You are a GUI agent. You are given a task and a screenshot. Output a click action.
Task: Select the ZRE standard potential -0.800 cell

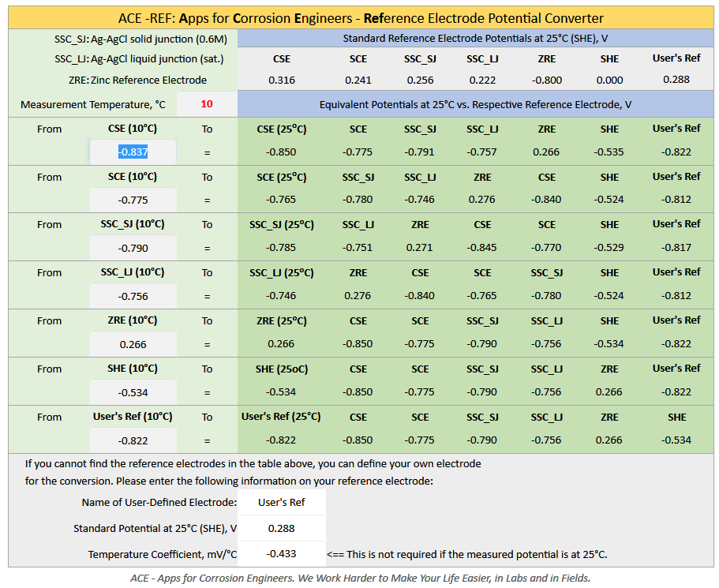coord(546,80)
